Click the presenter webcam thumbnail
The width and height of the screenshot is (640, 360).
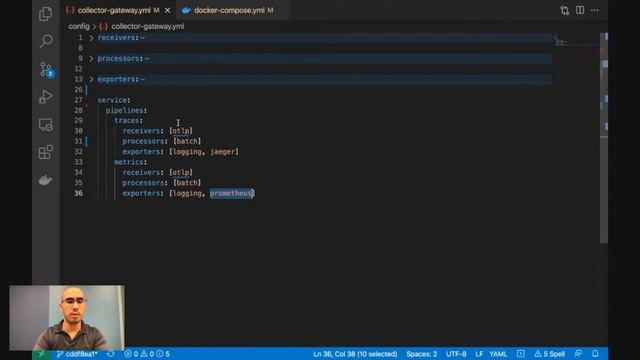(x=67, y=318)
